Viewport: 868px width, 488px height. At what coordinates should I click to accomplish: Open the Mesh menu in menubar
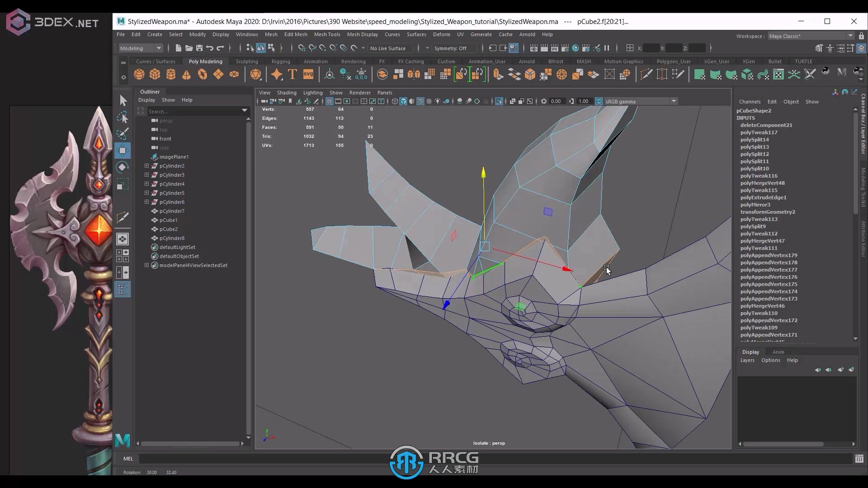click(x=271, y=34)
